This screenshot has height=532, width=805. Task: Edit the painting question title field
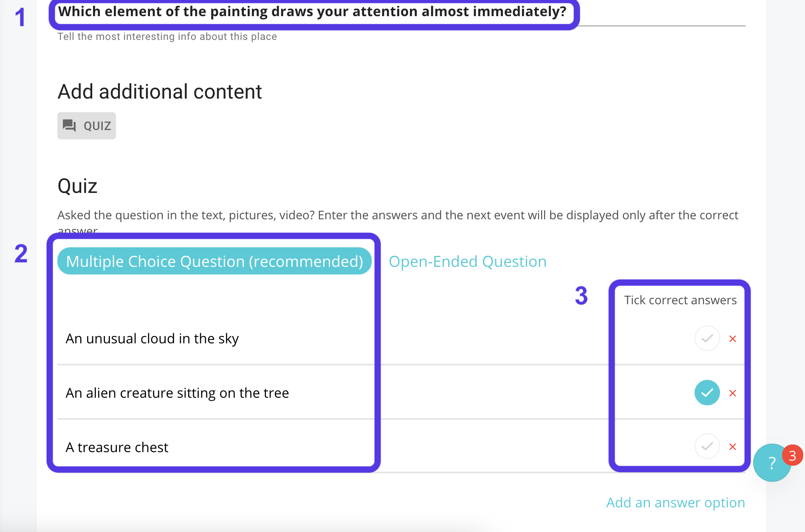click(312, 12)
